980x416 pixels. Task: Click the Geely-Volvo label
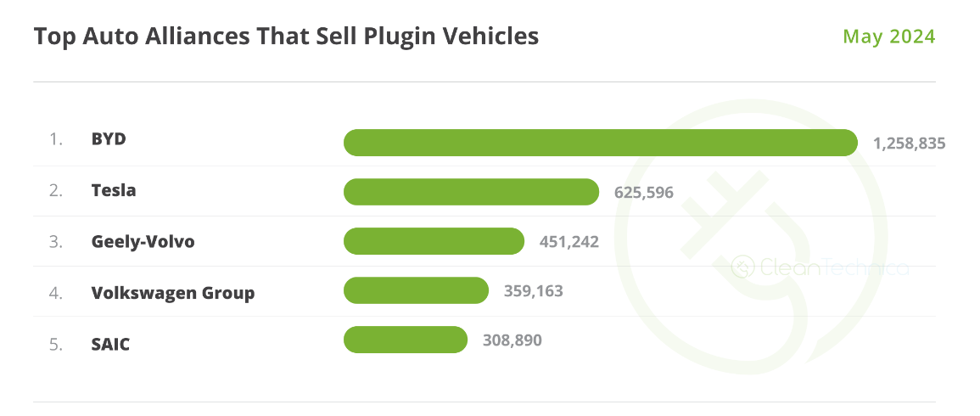click(x=143, y=242)
